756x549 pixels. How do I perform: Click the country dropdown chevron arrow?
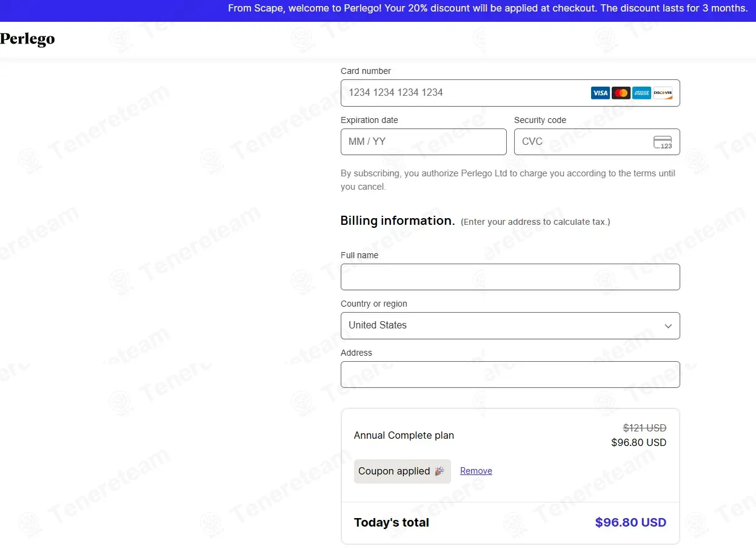(668, 326)
